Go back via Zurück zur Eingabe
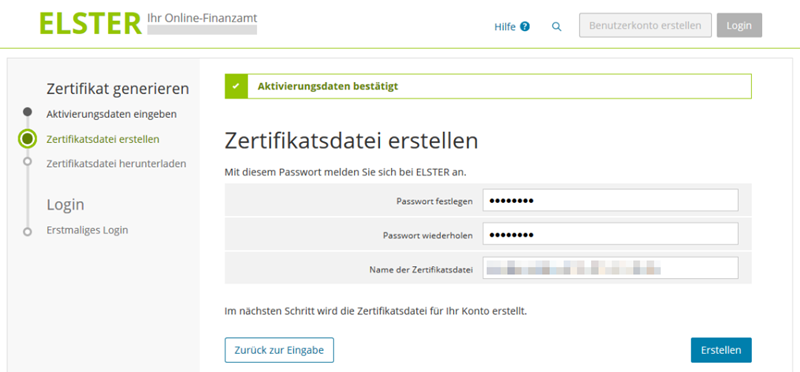 (x=279, y=350)
